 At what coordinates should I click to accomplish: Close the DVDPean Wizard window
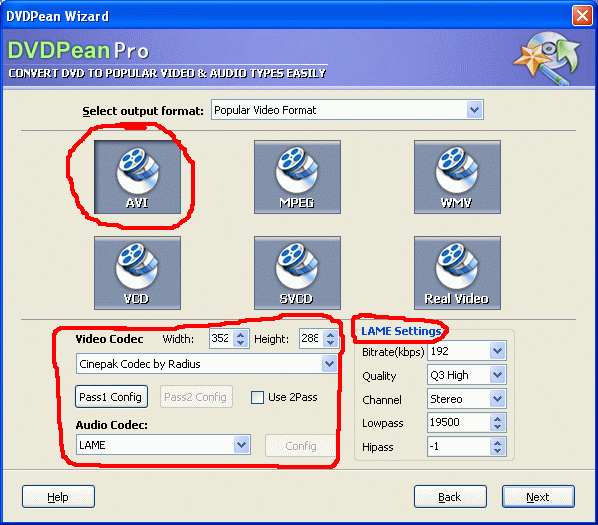point(582,16)
